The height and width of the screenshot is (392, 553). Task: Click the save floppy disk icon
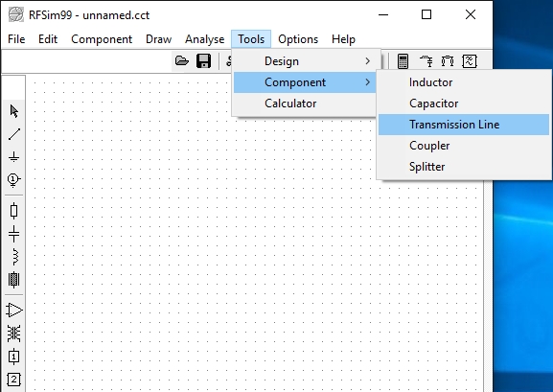click(x=203, y=61)
